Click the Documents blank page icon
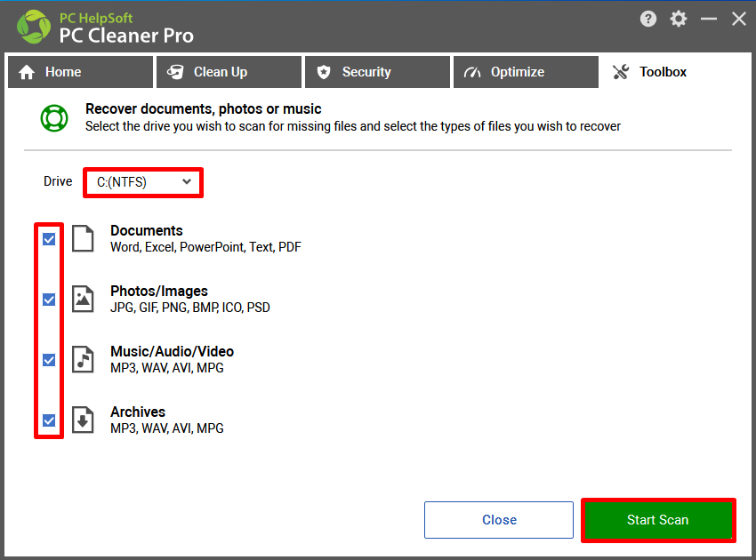Viewport: 756px width, 560px height. coord(83,238)
